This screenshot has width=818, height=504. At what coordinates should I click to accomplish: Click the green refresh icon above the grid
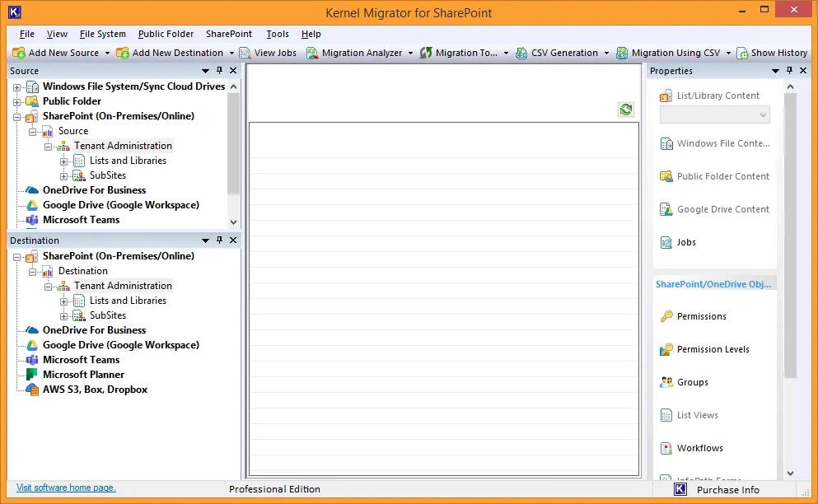[626, 109]
